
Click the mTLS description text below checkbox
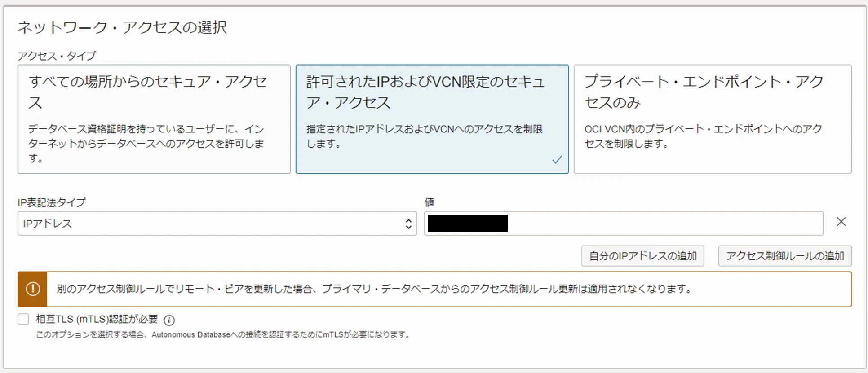(223, 335)
